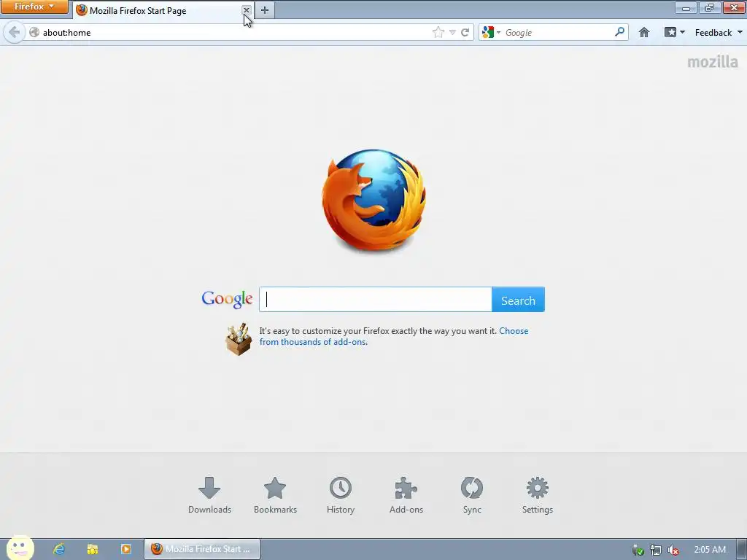Click the network tray icon
Image resolution: width=747 pixels, height=560 pixels.
(x=656, y=550)
